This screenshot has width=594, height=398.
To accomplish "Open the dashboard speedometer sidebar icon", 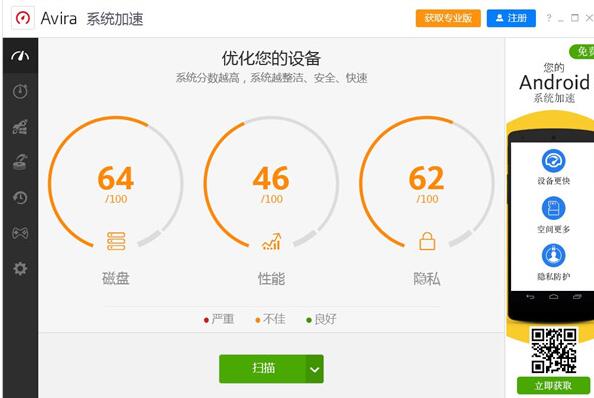I will 20,56.
